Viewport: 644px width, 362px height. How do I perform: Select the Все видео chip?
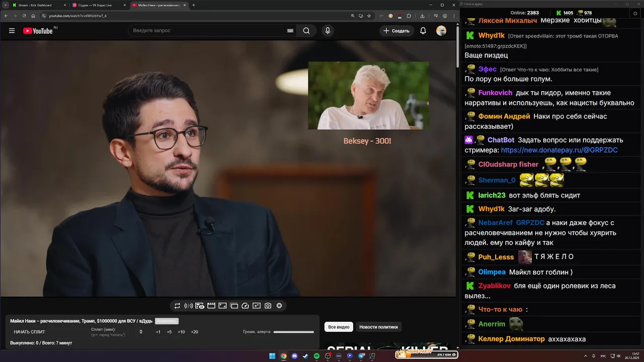339,327
